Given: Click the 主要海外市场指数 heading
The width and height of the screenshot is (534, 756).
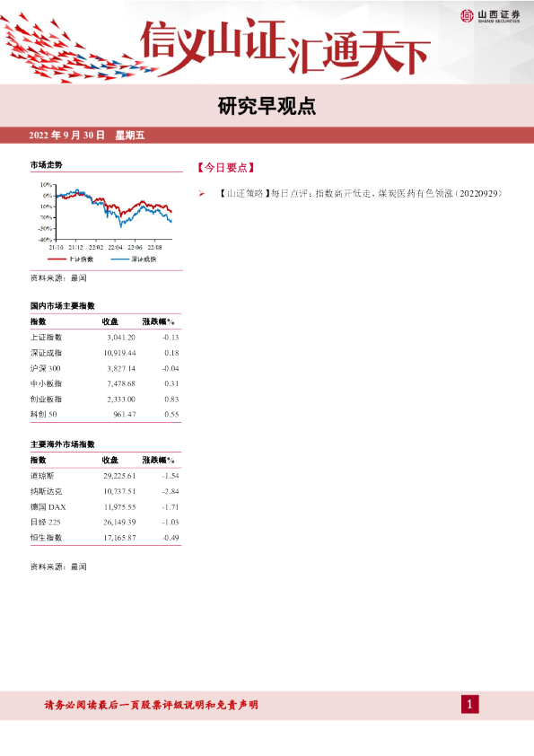Looking at the screenshot, I should [63, 444].
